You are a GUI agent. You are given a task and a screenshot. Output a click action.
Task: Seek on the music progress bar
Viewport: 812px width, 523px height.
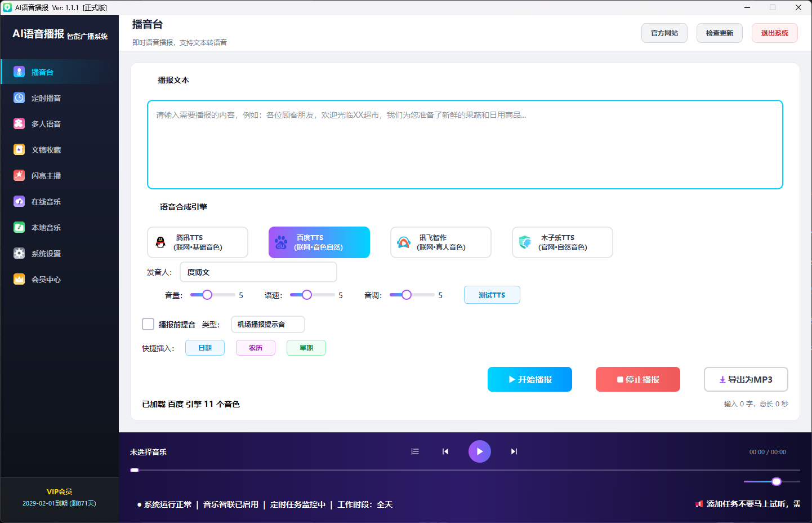click(465, 470)
